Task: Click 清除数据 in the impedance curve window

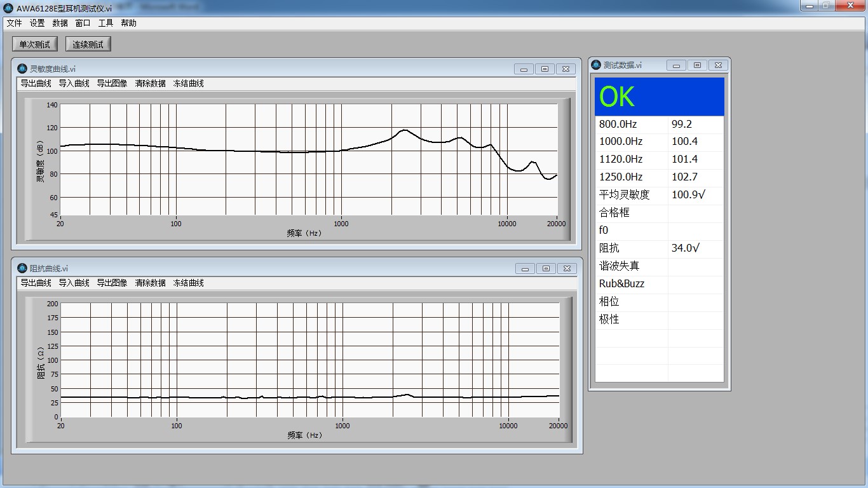Action: tap(150, 283)
